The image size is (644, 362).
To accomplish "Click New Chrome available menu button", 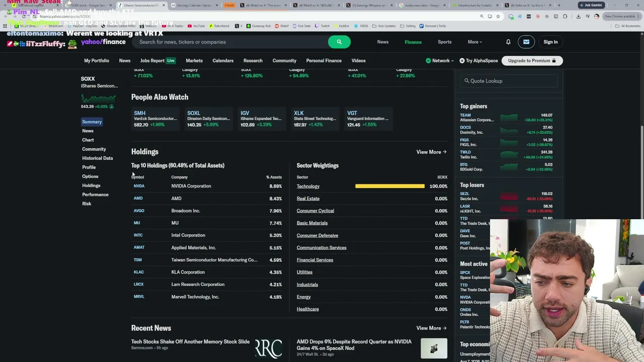I will (621, 17).
